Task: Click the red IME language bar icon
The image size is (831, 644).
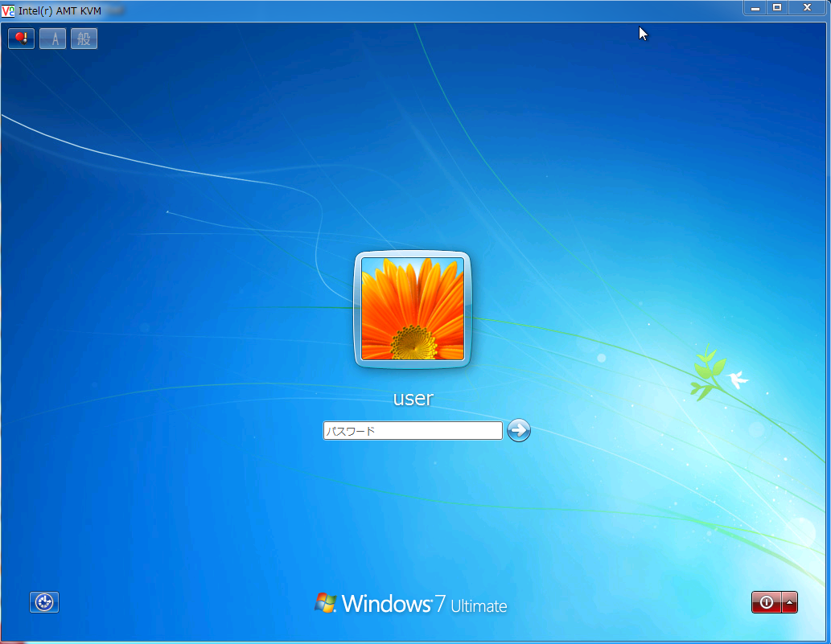Action: (21, 39)
